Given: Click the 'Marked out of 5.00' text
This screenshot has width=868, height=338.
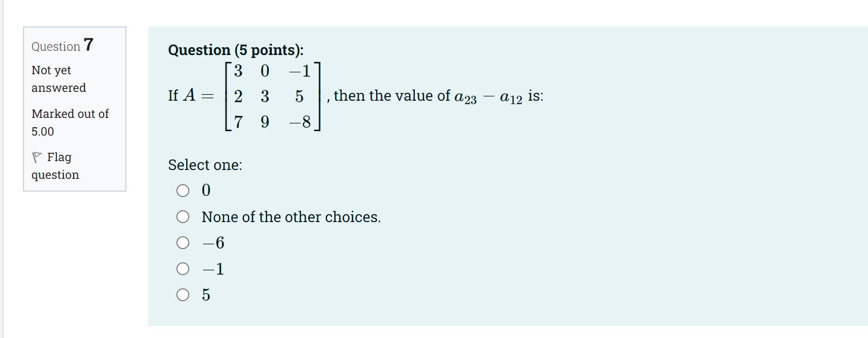Looking at the screenshot, I should 70,122.
